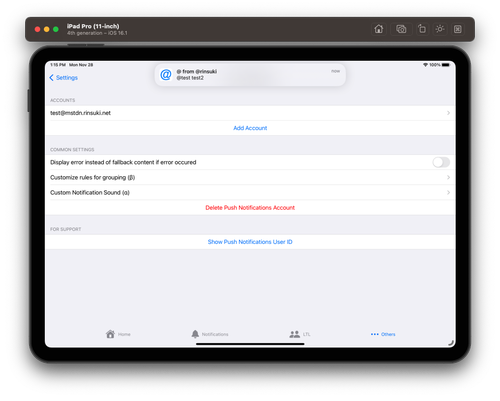Click the simulator Home button icon
The width and height of the screenshot is (500, 401).
pos(378,29)
